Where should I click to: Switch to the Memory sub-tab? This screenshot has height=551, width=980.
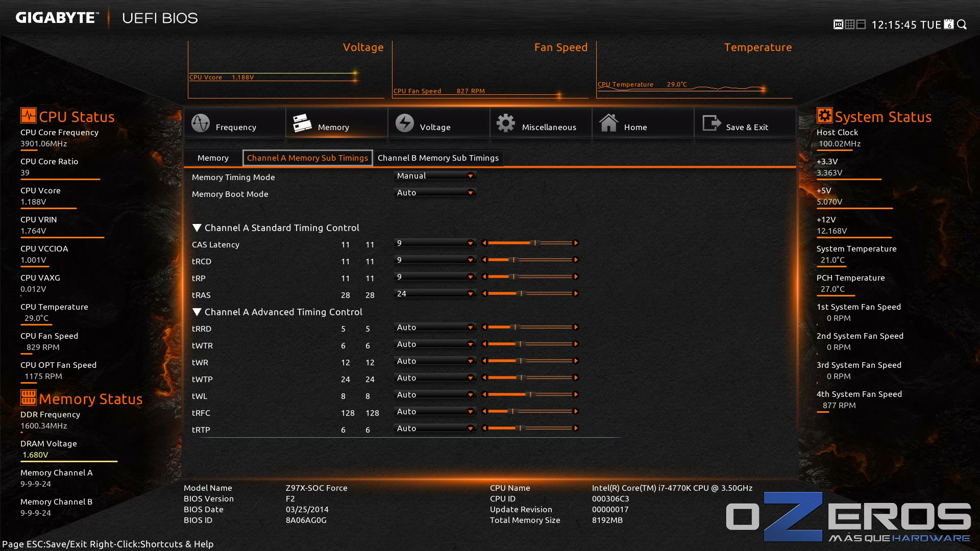[x=213, y=158]
